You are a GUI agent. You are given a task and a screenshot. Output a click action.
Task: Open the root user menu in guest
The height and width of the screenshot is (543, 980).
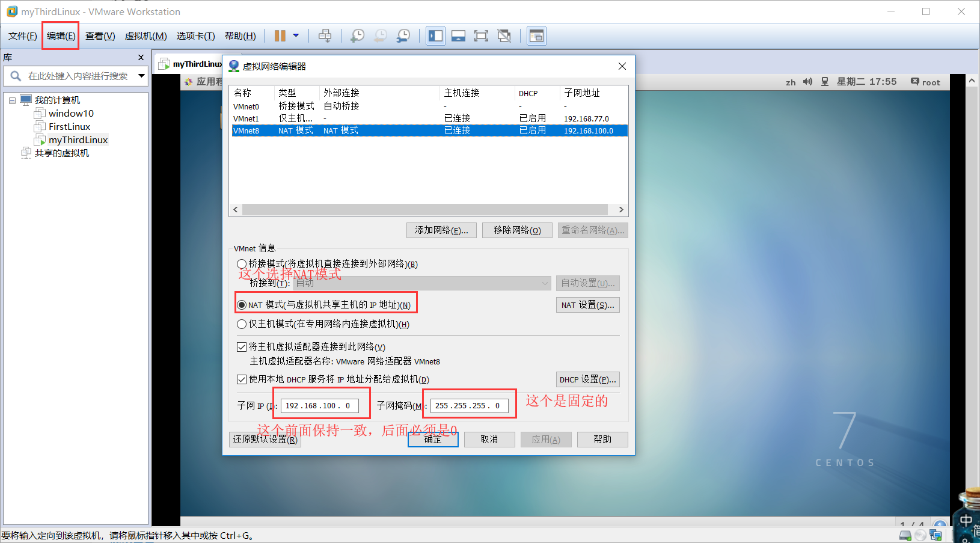[x=925, y=82]
